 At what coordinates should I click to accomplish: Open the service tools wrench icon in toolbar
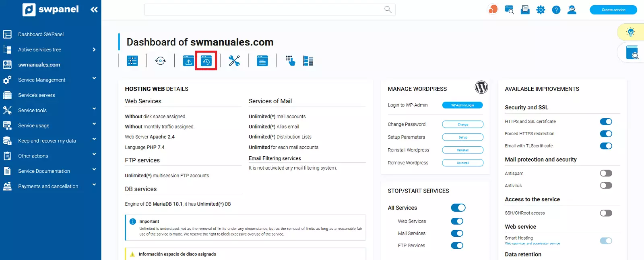pos(234,61)
